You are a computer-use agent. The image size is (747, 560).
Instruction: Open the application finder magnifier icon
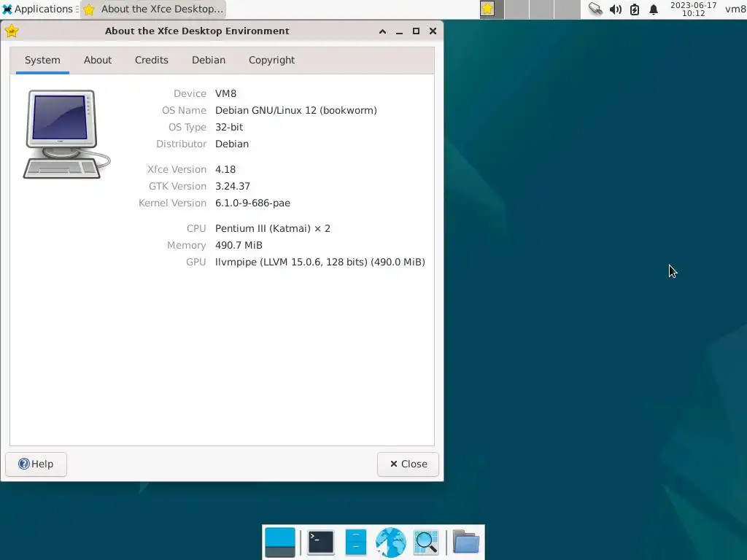coord(426,542)
